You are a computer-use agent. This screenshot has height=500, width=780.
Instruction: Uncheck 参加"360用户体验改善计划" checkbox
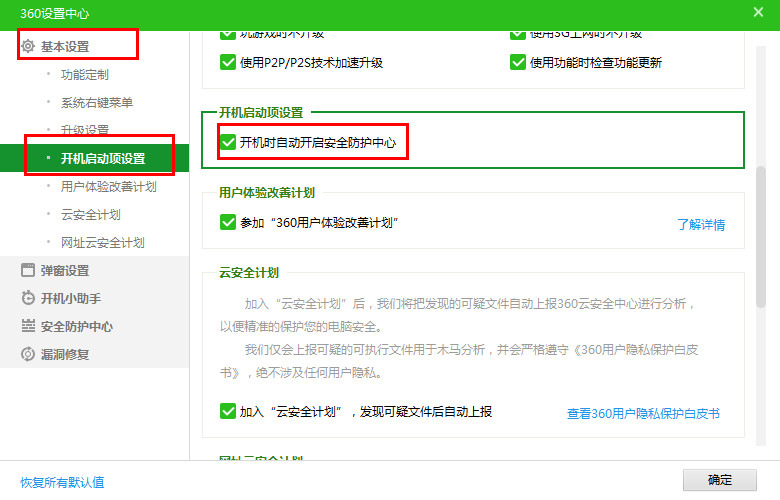[x=227, y=222]
